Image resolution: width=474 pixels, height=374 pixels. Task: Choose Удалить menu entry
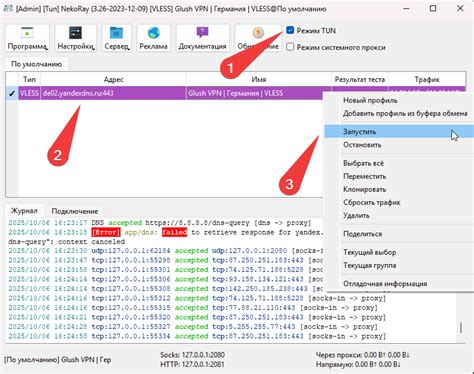click(399, 216)
